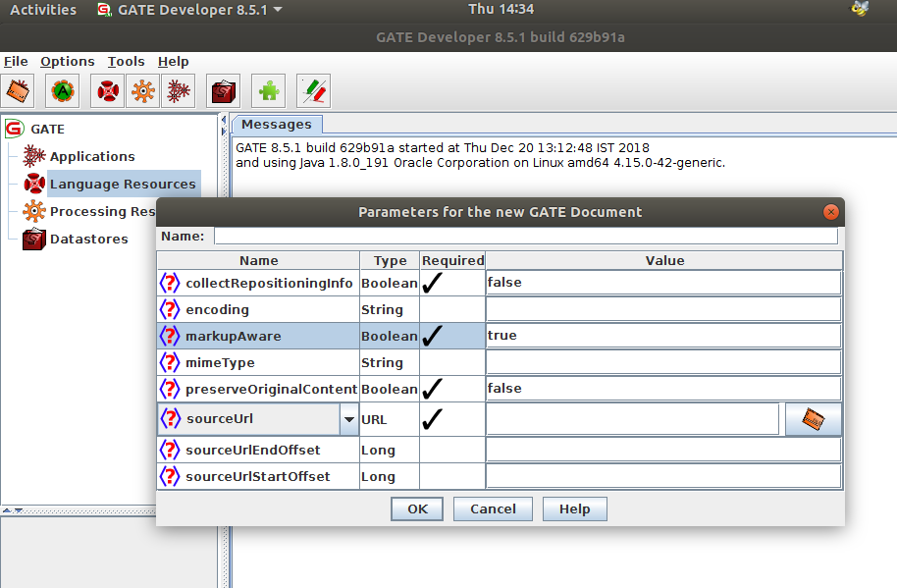Toggle the markupAware value to false
This screenshot has height=588, width=897.
coord(662,335)
